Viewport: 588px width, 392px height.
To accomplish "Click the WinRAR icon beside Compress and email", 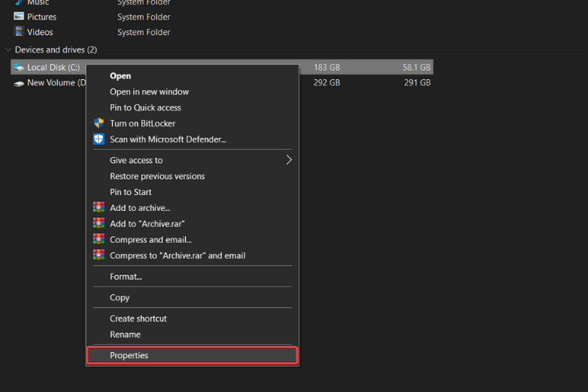I will [99, 239].
